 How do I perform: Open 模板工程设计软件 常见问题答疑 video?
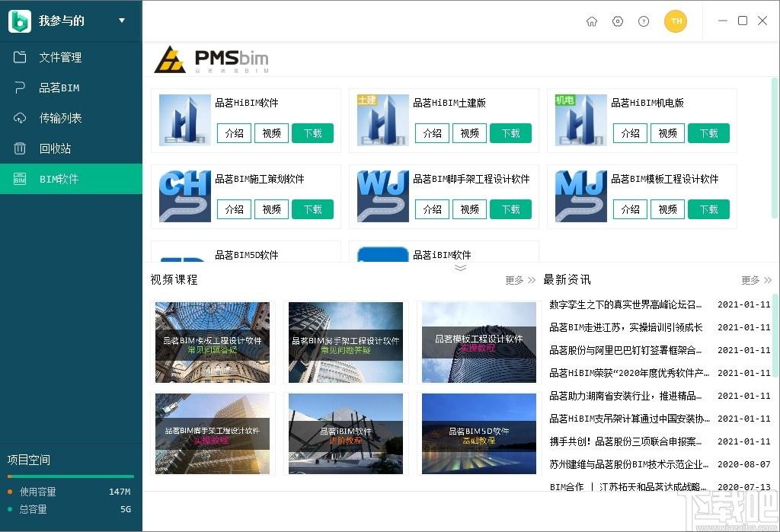[213, 342]
